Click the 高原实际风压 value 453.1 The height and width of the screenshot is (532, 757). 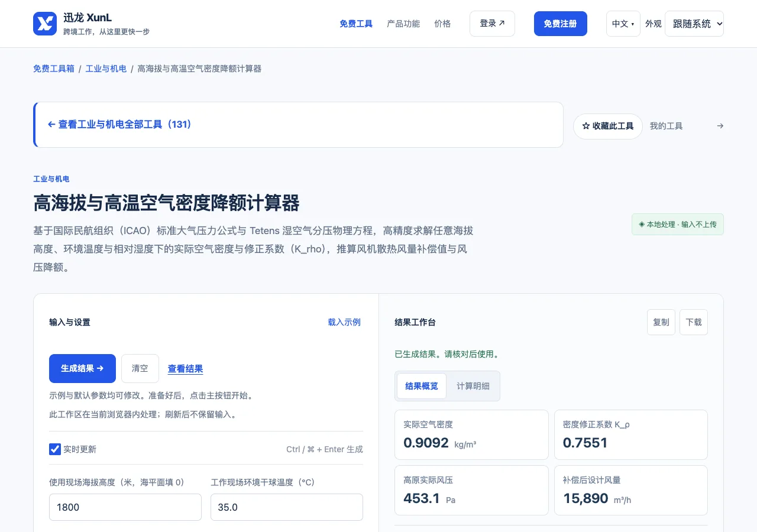pyautogui.click(x=422, y=498)
